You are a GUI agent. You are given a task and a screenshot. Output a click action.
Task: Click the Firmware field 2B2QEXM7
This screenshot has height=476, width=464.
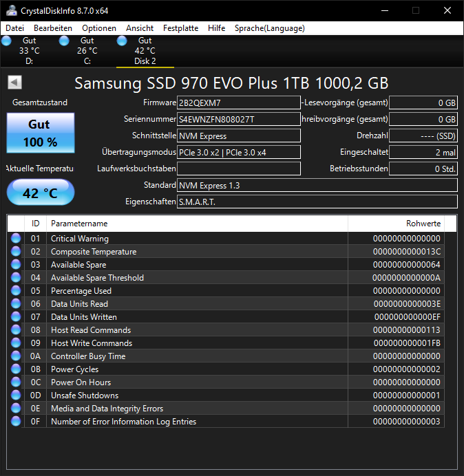tap(239, 102)
